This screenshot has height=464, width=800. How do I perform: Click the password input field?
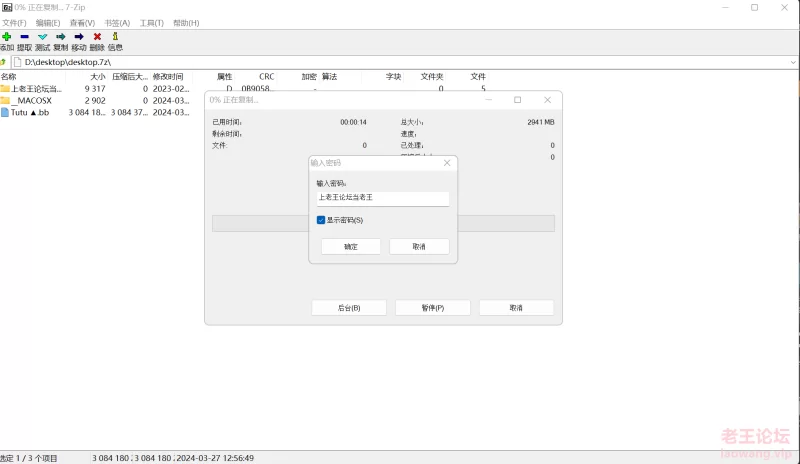point(383,198)
